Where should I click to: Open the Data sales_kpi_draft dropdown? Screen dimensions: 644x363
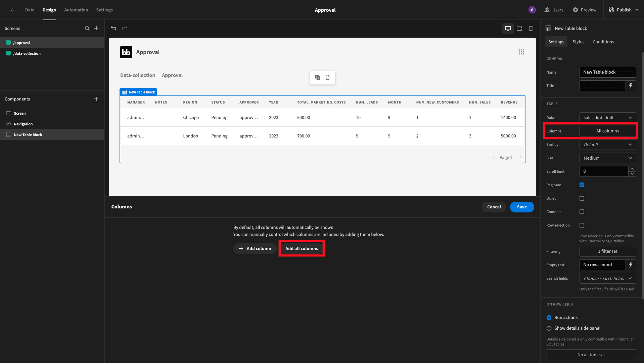[608, 118]
